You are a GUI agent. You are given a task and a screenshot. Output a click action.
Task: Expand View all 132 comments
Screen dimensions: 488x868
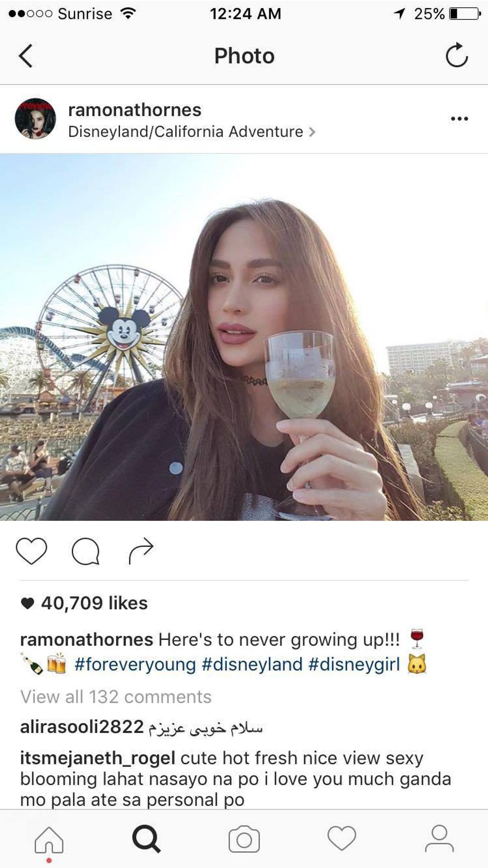pyautogui.click(x=116, y=697)
